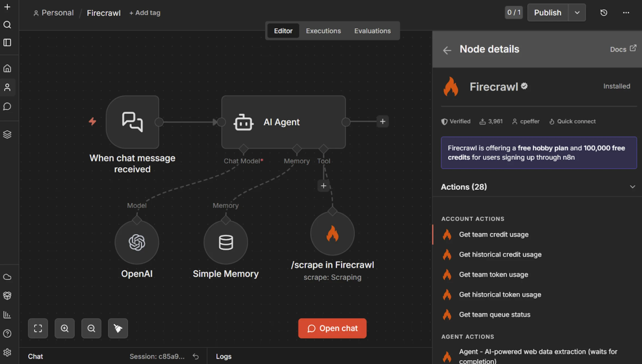The image size is (642, 364).
Task: Collapse the Actions (28) section
Action: point(632,187)
